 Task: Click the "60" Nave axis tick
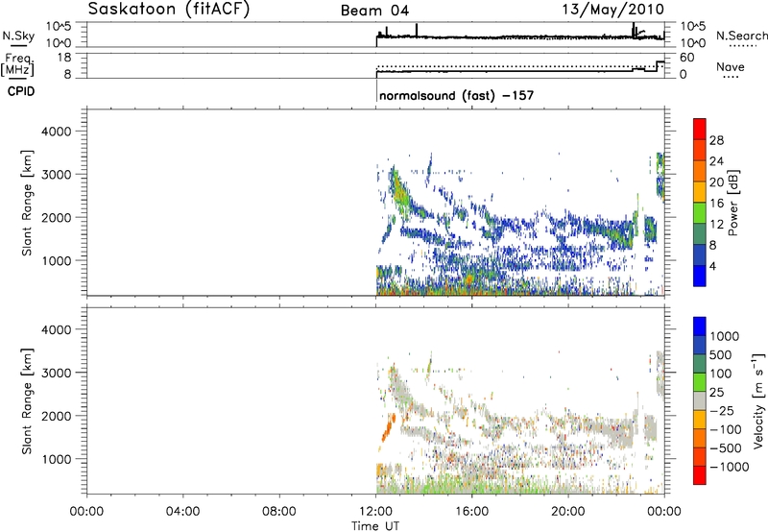[687, 58]
